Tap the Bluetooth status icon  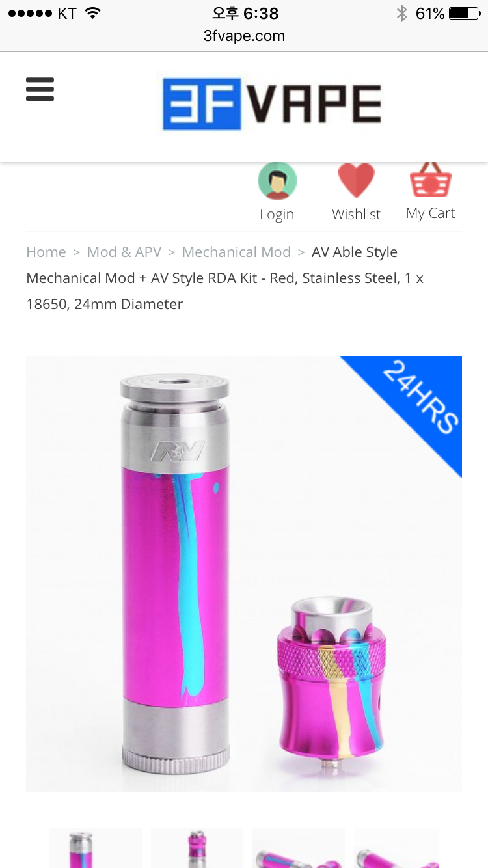click(402, 14)
